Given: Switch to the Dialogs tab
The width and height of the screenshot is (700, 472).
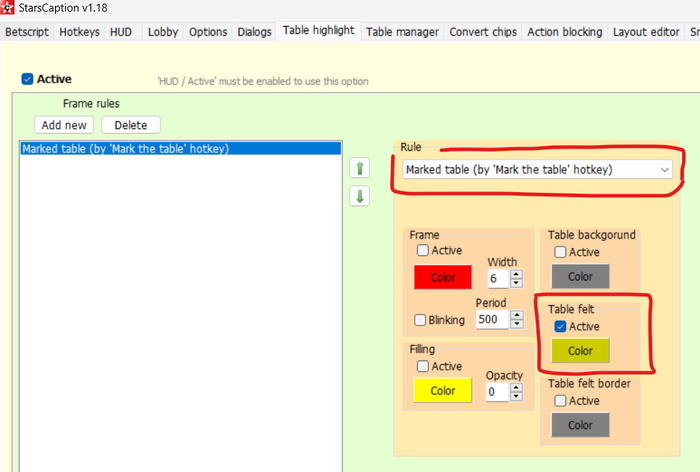Looking at the screenshot, I should [254, 32].
